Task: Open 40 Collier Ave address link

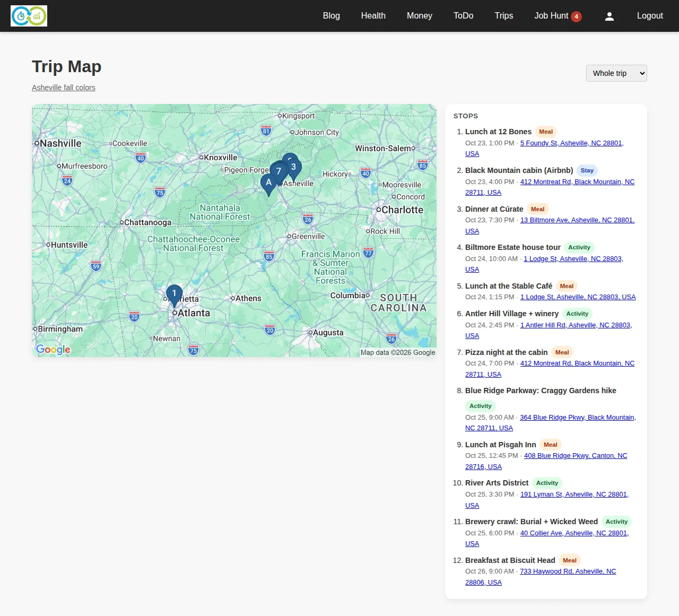Action: coord(574,533)
